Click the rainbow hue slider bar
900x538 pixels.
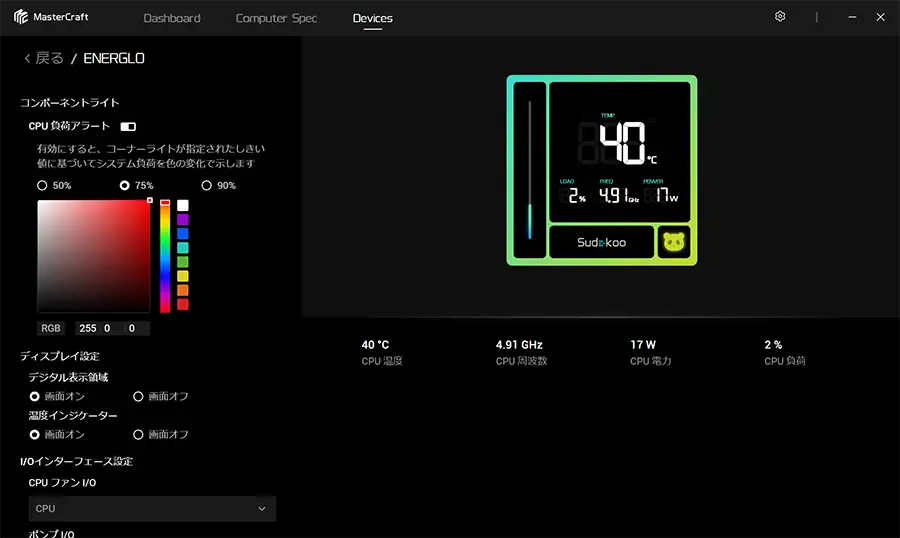(165, 256)
